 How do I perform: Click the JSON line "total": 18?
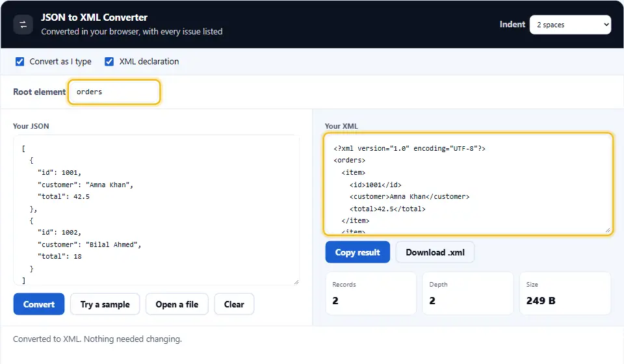(59, 257)
